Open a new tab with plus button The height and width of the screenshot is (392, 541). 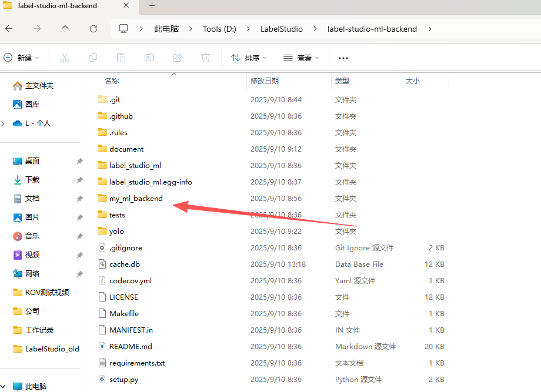point(152,5)
